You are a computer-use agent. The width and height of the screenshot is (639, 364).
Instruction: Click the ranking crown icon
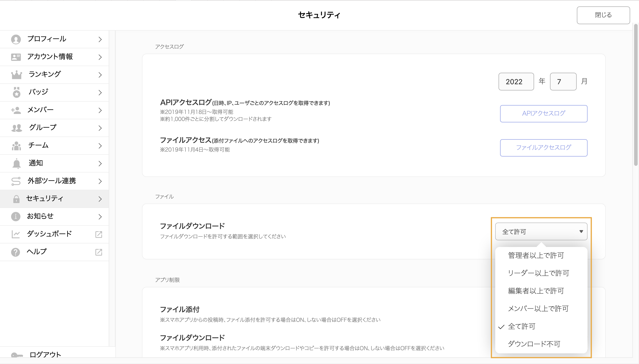point(16,74)
